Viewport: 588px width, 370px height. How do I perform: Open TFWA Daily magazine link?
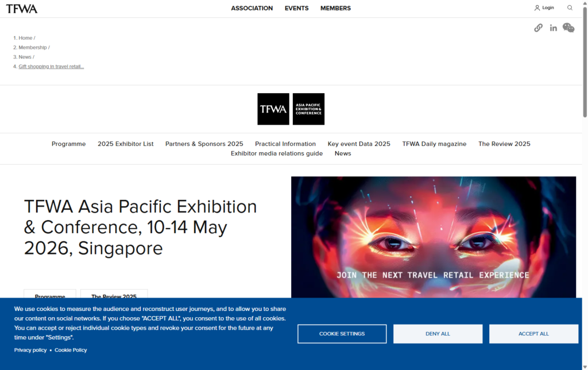[x=434, y=144]
